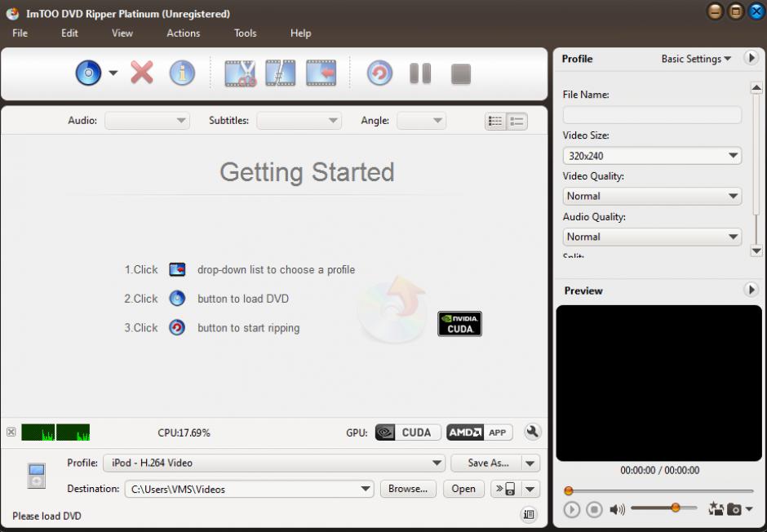Open the Edit menu
This screenshot has width=767, height=532.
[x=69, y=33]
